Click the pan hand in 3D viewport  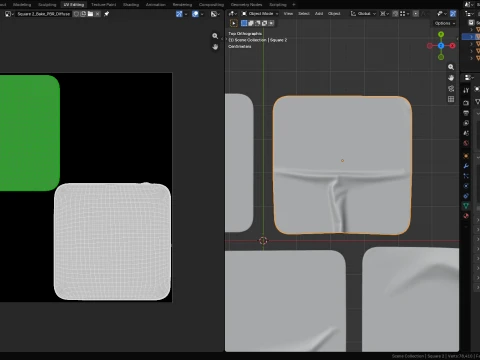[x=451, y=78]
